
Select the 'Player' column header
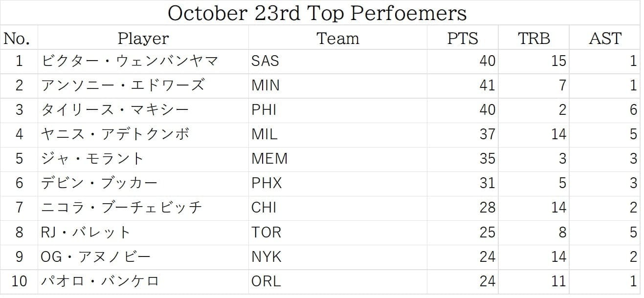point(143,38)
